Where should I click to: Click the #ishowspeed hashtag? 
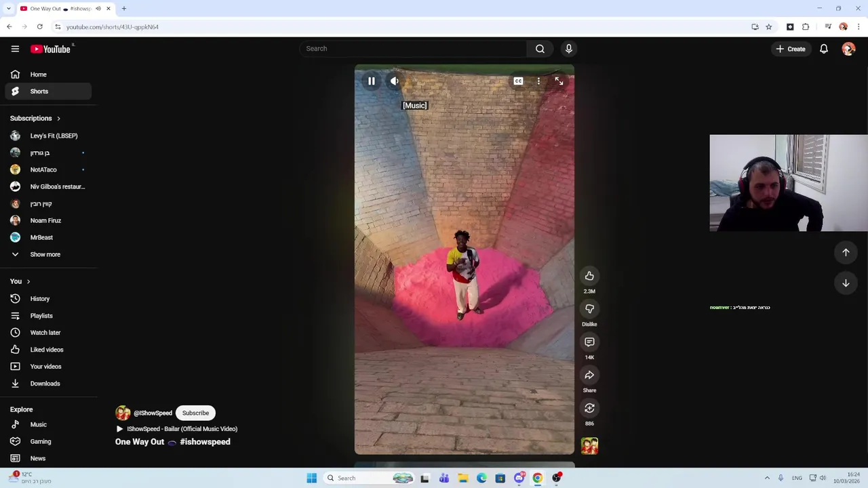click(x=205, y=442)
